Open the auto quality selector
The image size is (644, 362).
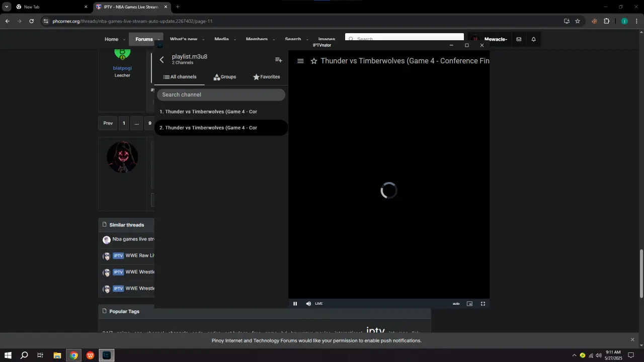point(456,304)
